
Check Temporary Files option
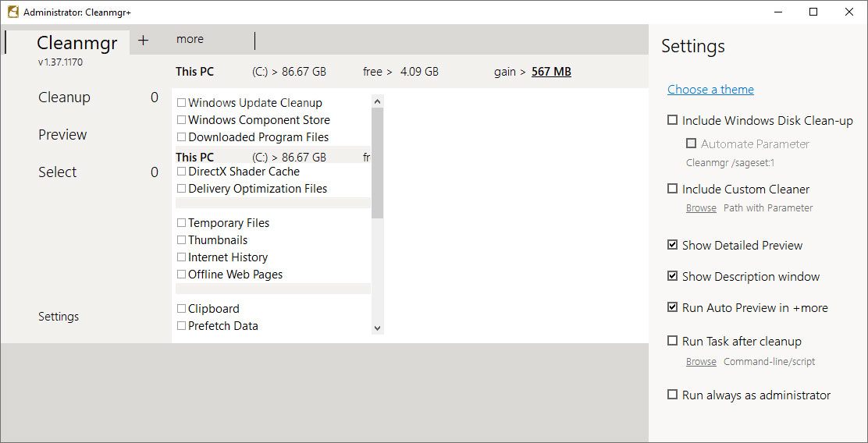click(x=181, y=223)
